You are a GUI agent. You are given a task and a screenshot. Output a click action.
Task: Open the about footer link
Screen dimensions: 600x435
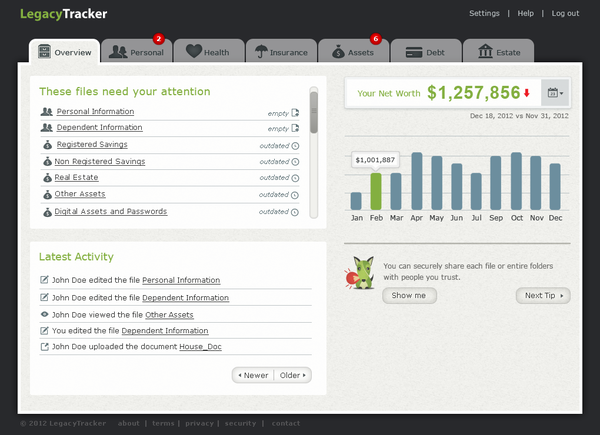(x=129, y=423)
